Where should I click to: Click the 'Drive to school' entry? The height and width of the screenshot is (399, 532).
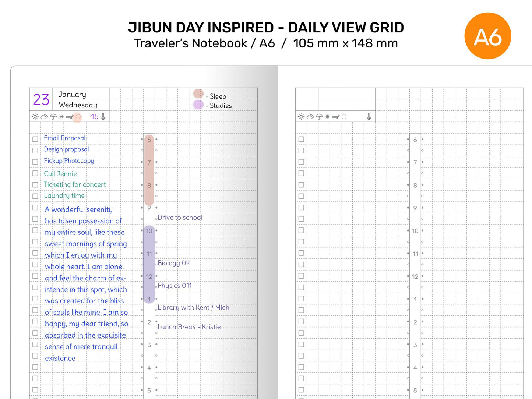tap(180, 218)
